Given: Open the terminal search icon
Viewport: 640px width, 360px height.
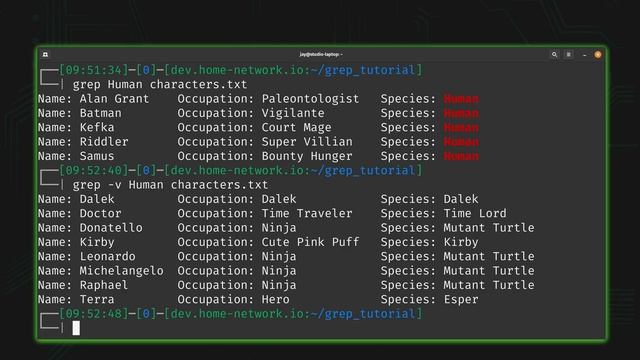Looking at the screenshot, I should [554, 54].
